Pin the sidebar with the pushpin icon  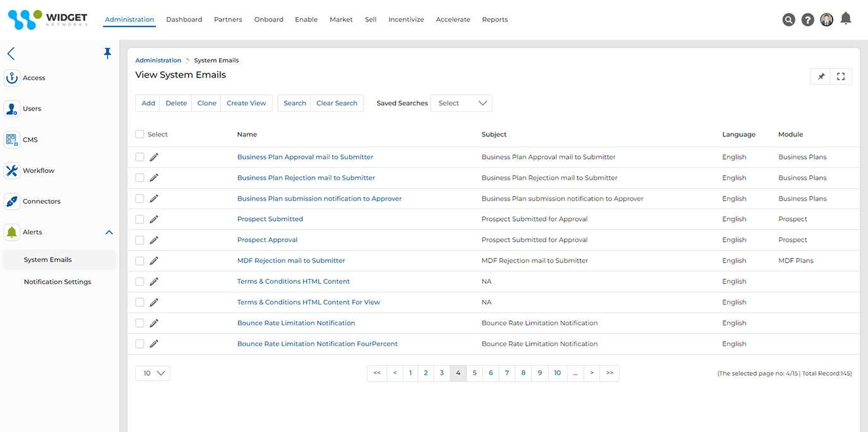[107, 54]
